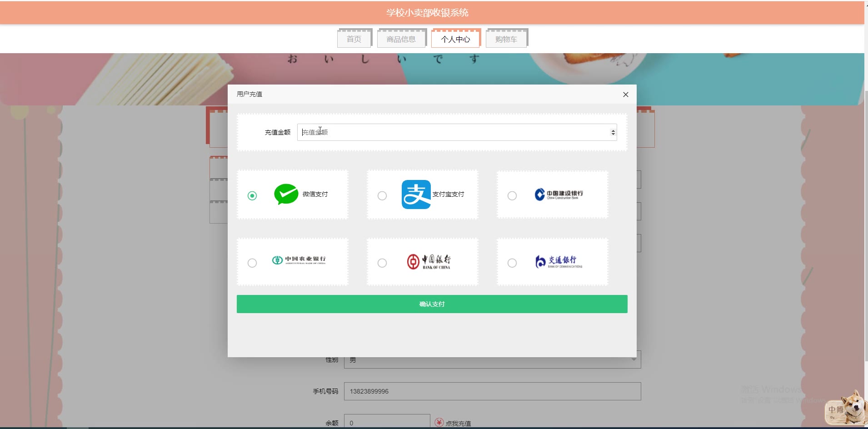Click the blue Alipay logo
The height and width of the screenshot is (429, 868).
[416, 195]
